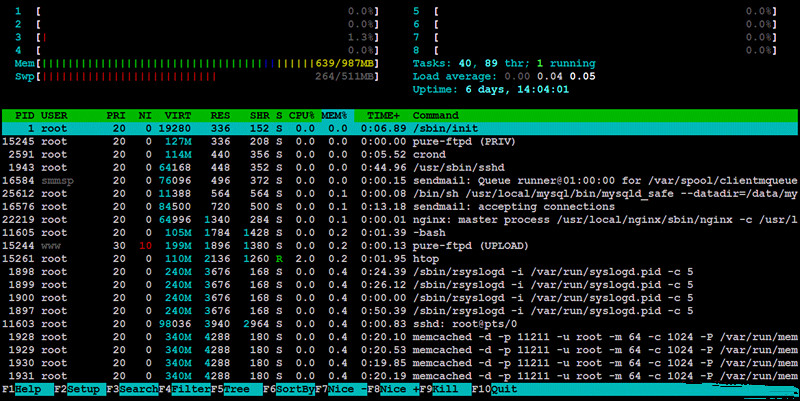Sort by the RES column header
The height and width of the screenshot is (401, 800).
click(220, 115)
